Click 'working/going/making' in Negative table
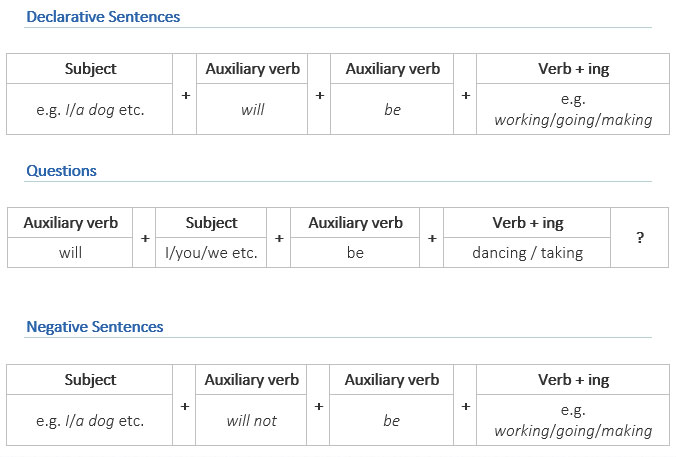676x457 pixels. (x=573, y=431)
